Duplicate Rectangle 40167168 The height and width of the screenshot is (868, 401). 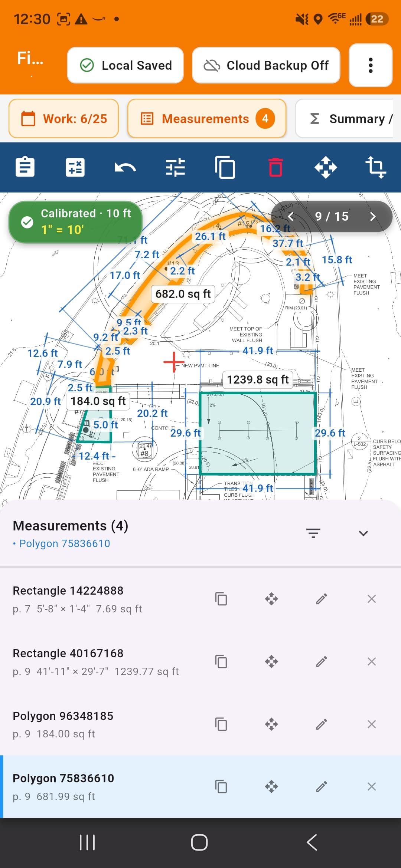[x=221, y=661]
